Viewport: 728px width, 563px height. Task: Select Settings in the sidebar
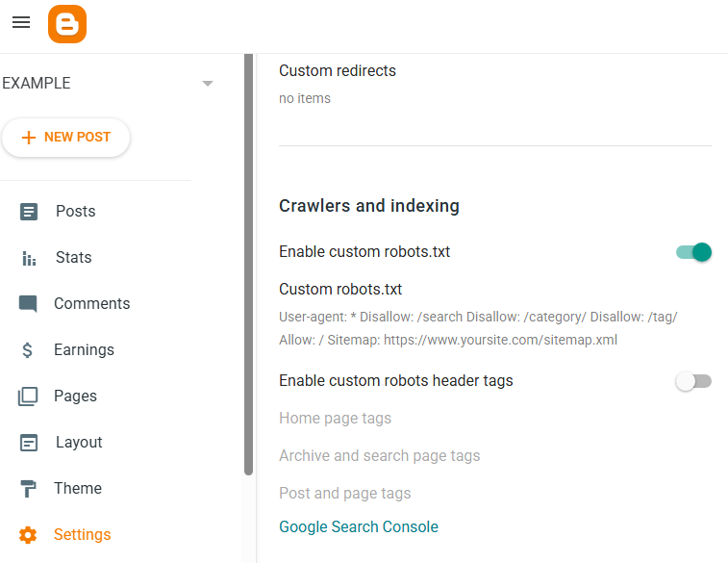(82, 535)
